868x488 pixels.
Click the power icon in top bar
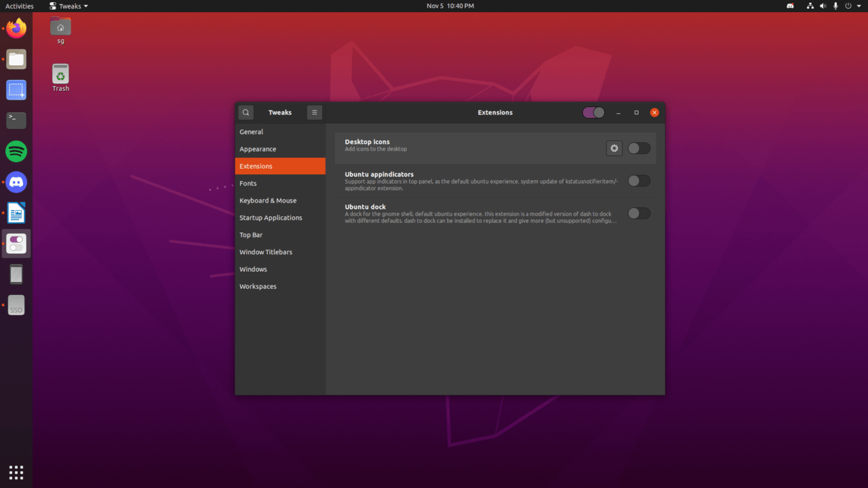(x=848, y=6)
